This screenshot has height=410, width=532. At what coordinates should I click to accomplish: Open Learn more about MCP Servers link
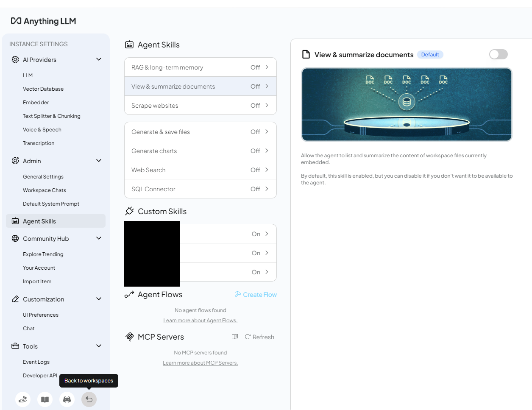coord(201,363)
